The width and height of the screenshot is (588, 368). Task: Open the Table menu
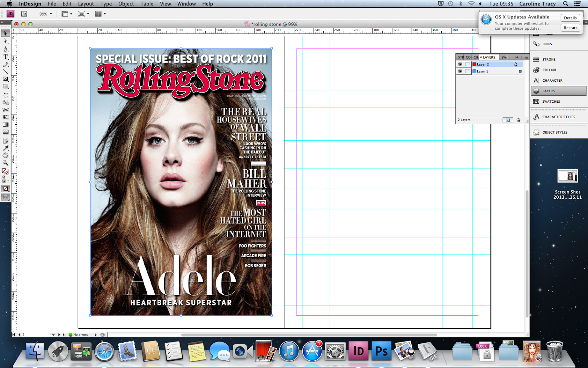tap(147, 4)
